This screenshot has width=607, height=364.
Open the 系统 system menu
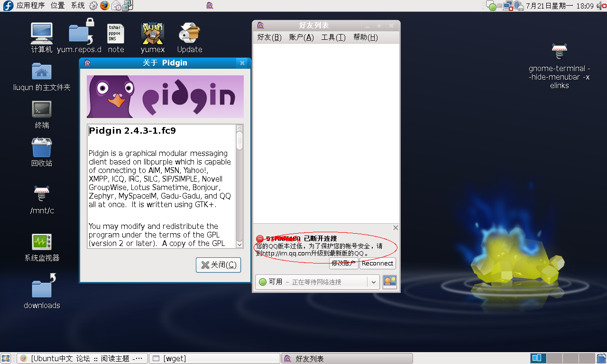[78, 6]
